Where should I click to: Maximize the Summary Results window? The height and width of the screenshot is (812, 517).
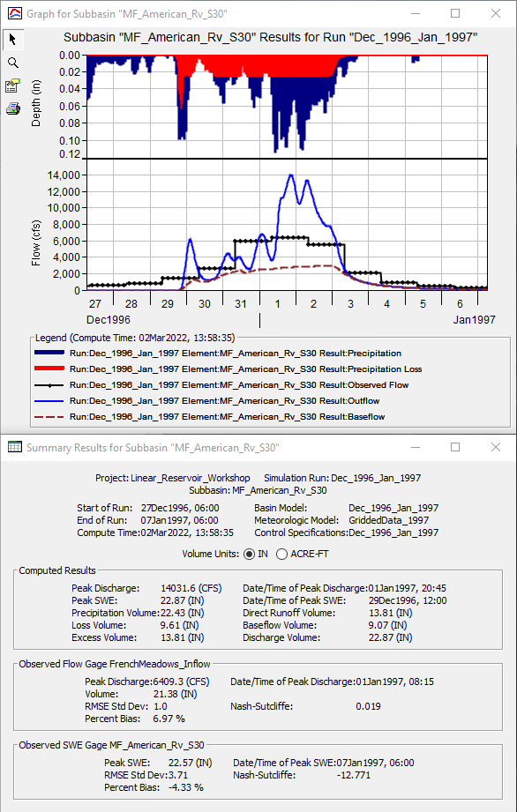click(x=455, y=447)
